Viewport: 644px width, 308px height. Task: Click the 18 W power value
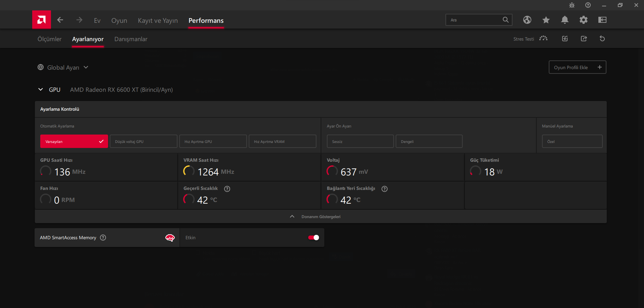(x=493, y=172)
